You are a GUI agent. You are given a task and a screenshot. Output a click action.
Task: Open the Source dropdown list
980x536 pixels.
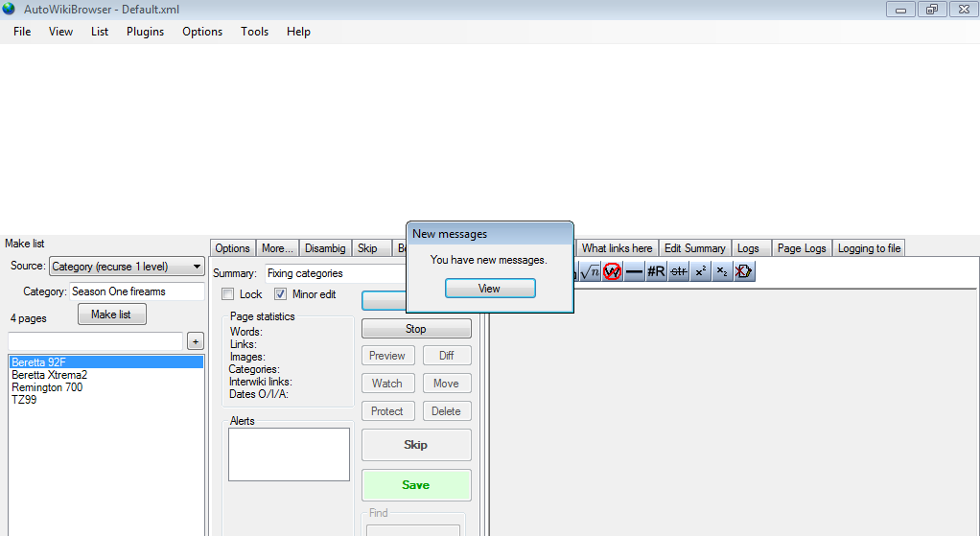(x=127, y=267)
